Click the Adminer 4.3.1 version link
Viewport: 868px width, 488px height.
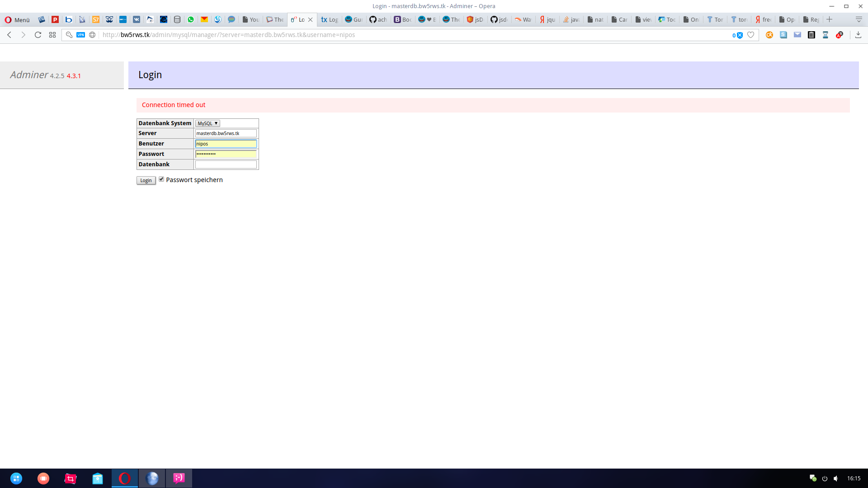74,76
